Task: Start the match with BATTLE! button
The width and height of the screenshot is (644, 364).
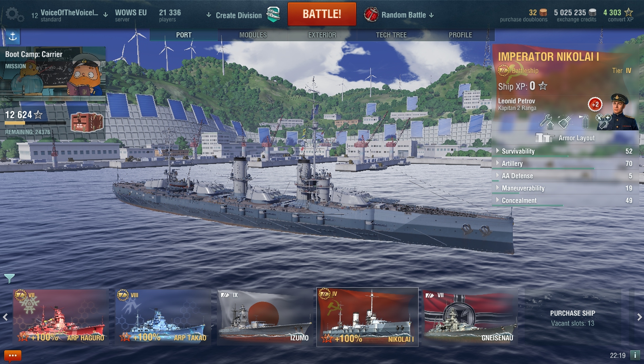Action: [x=322, y=14]
